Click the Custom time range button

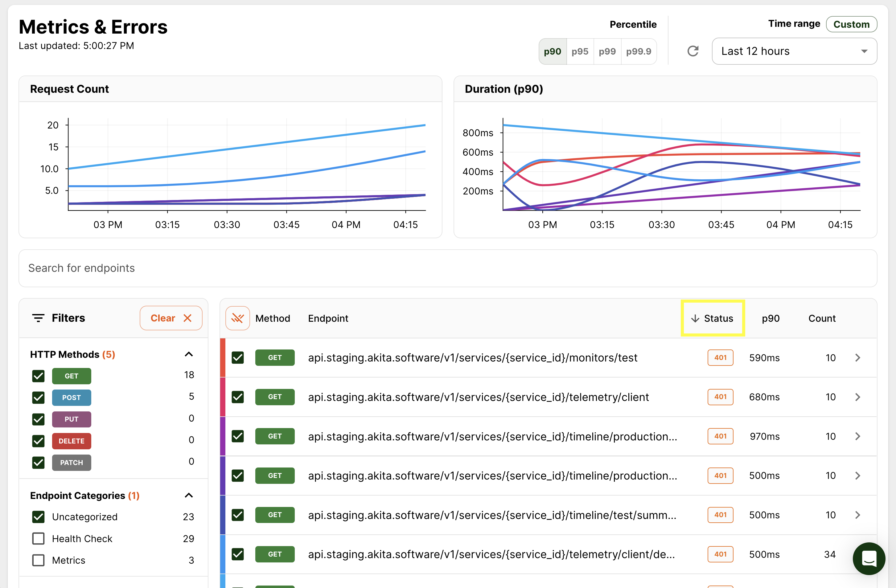(851, 24)
